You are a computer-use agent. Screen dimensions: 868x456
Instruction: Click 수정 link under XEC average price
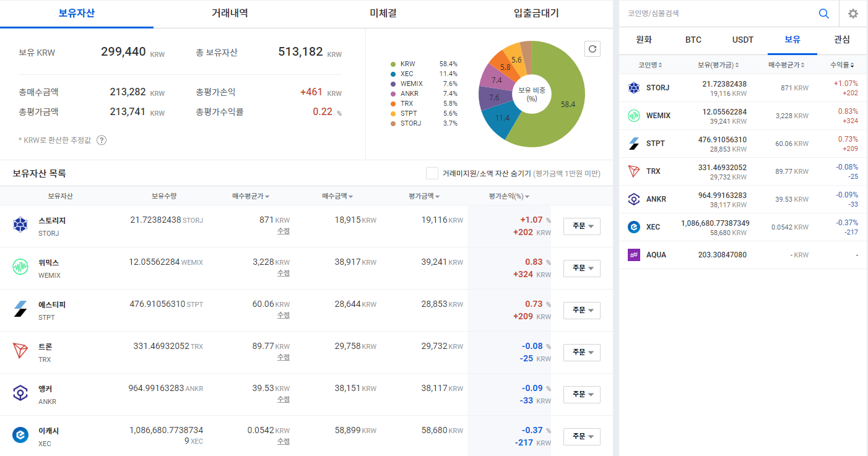[283, 441]
